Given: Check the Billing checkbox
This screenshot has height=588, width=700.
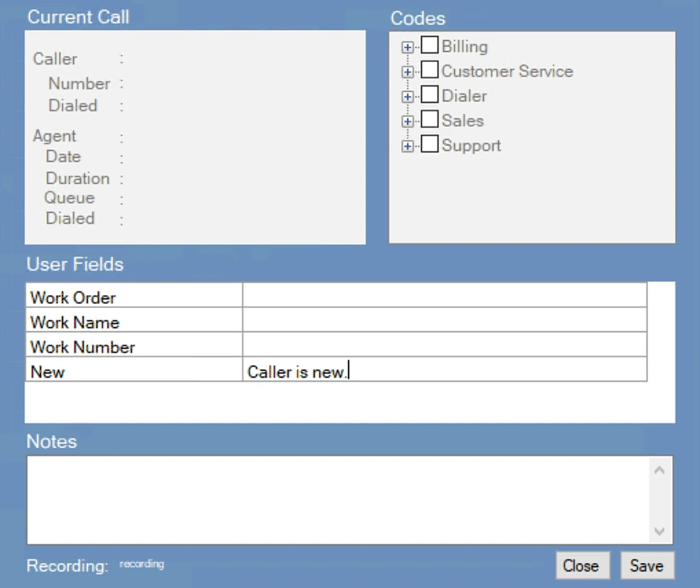Looking at the screenshot, I should 430,45.
